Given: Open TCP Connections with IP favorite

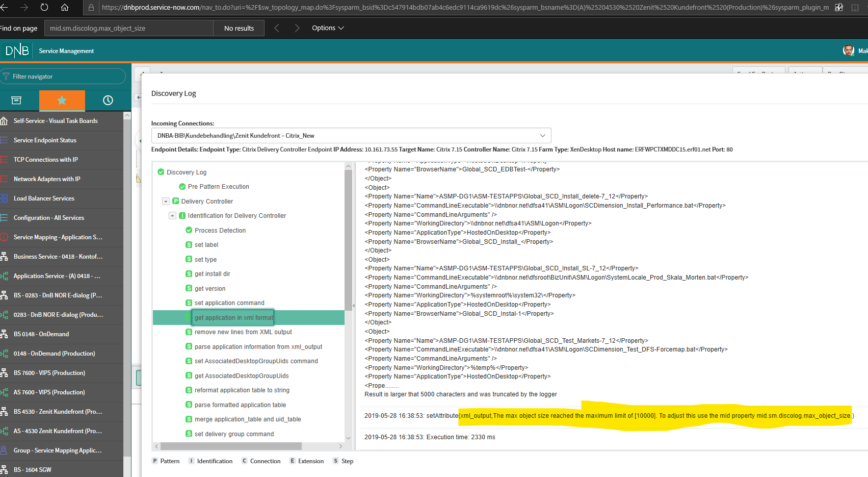Looking at the screenshot, I should coord(46,160).
